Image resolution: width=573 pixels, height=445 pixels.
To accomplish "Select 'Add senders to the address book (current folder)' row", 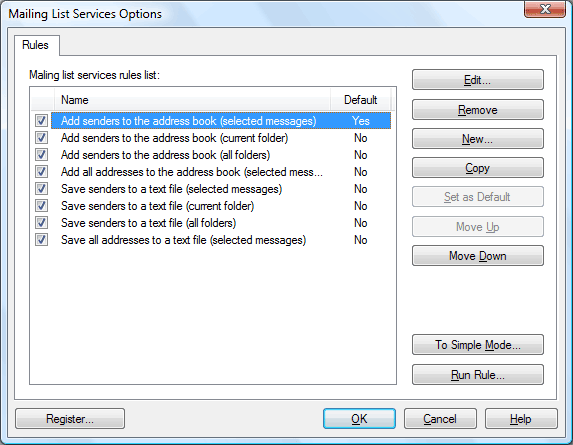I will point(221,138).
